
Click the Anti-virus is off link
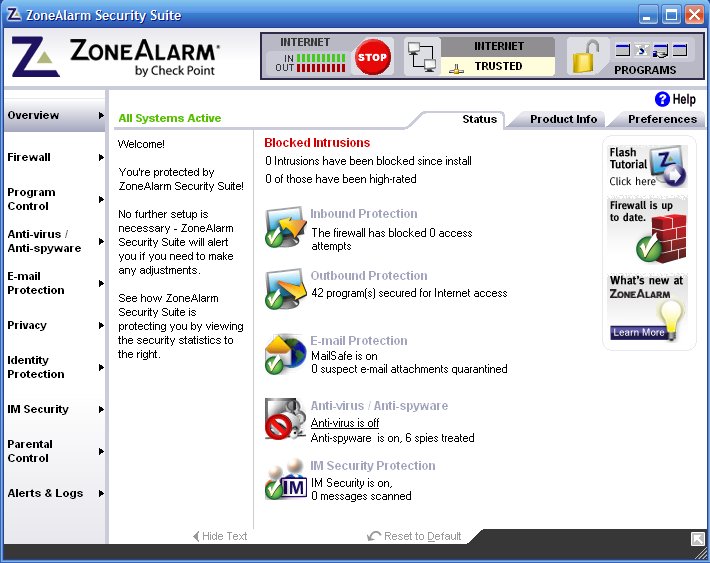(x=345, y=423)
